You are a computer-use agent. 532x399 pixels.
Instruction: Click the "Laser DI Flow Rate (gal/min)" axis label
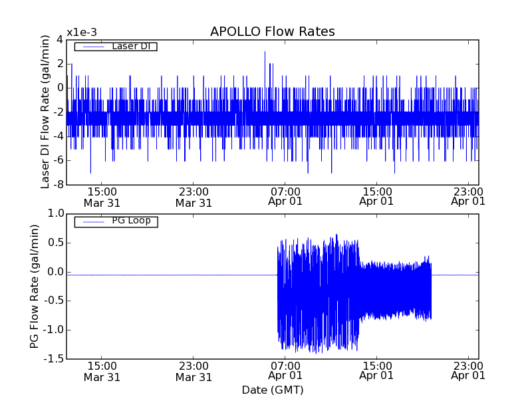click(x=45, y=111)
